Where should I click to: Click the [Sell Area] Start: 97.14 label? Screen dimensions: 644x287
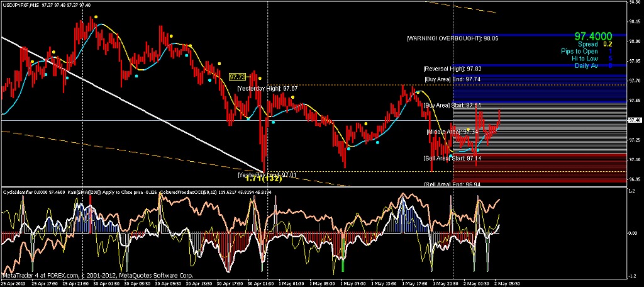[453, 158]
